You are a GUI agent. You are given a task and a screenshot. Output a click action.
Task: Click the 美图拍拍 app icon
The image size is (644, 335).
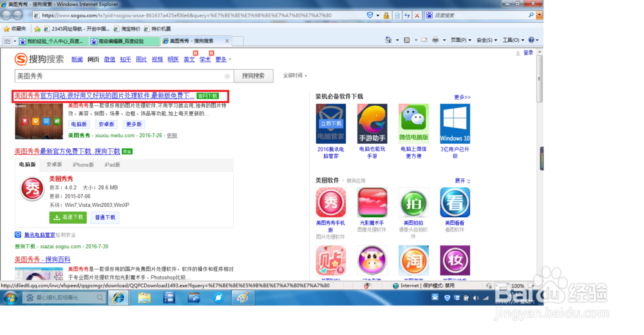click(x=413, y=202)
